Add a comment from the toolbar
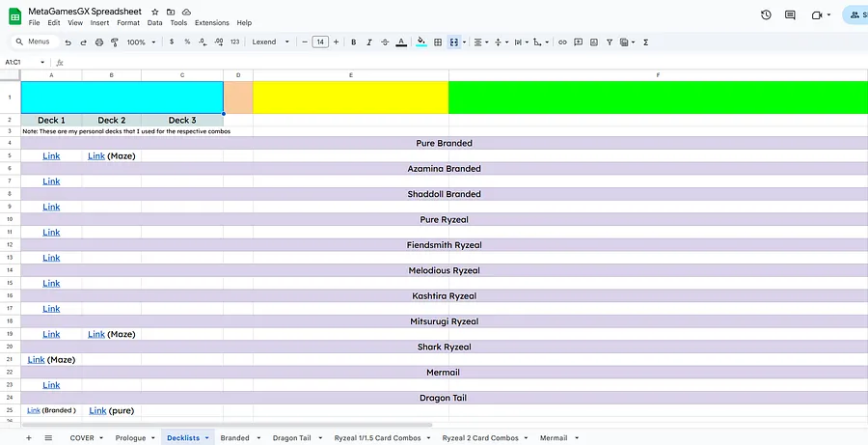The height and width of the screenshot is (445, 868). (x=578, y=42)
